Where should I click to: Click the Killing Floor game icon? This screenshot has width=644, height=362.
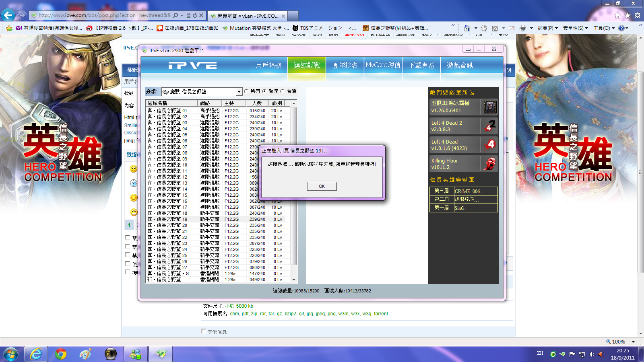point(489,164)
